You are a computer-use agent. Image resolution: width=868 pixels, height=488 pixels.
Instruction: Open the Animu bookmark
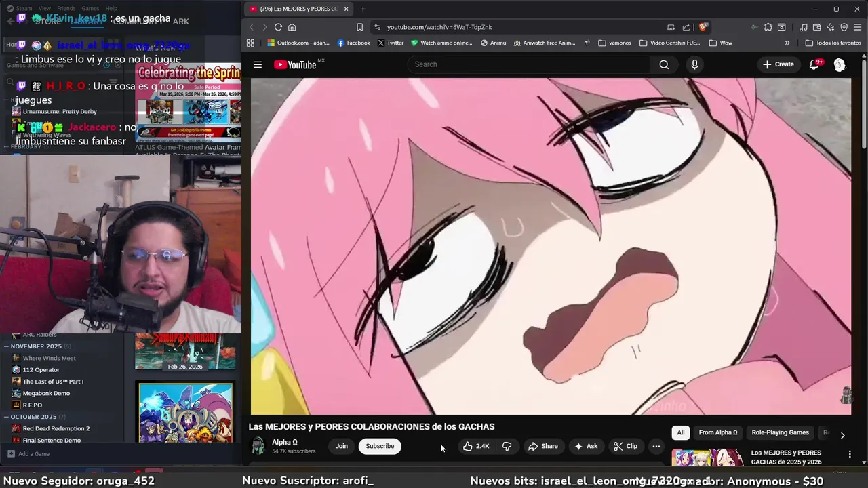pos(493,43)
